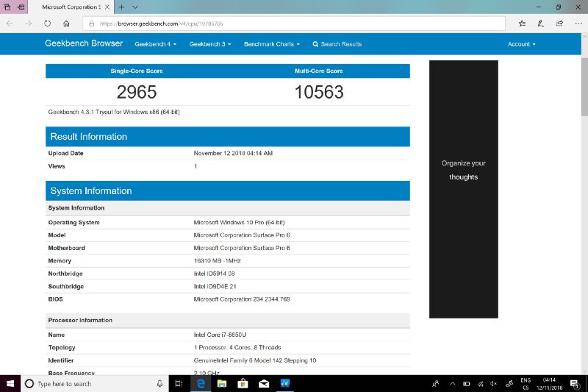The width and height of the screenshot is (588, 392).
Task: Go back with the browser back arrow
Action: (x=10, y=24)
